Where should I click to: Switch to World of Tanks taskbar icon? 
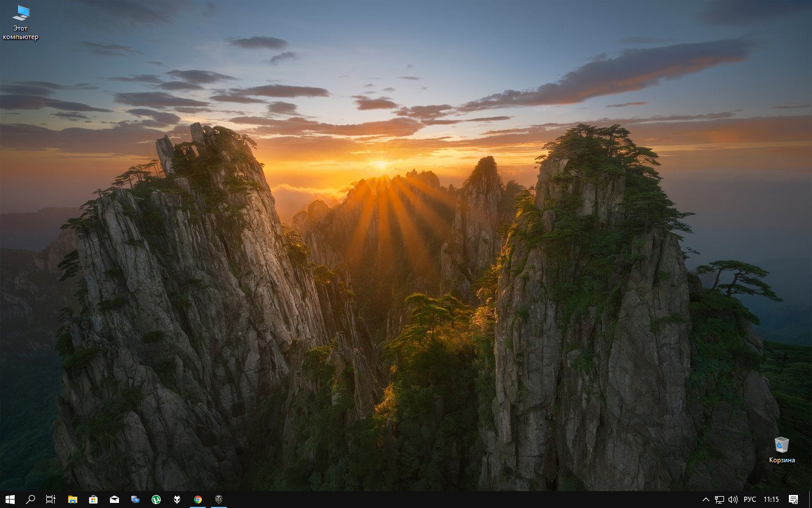pos(219,500)
